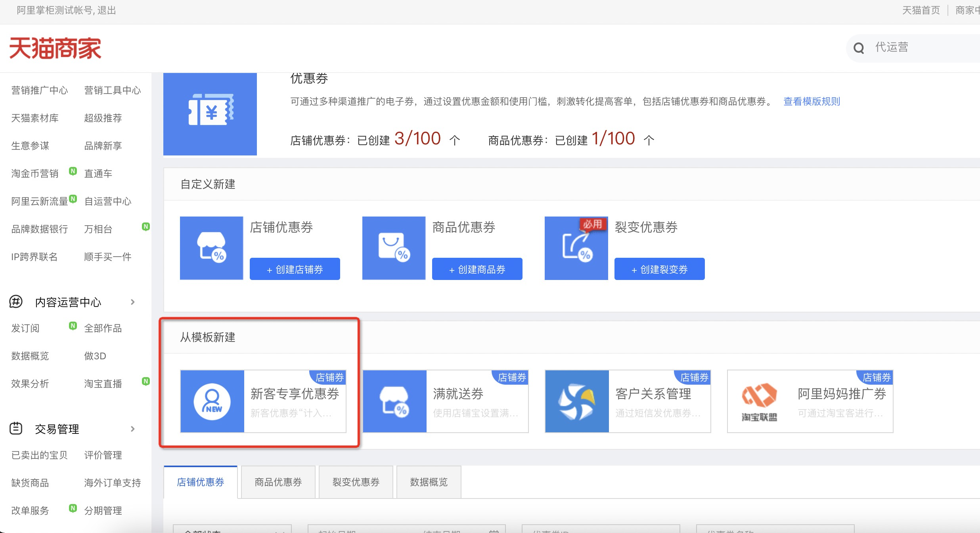Click the 必用 red tag on 裂变优惠券
Screen dimensions: 980x533
tap(592, 224)
